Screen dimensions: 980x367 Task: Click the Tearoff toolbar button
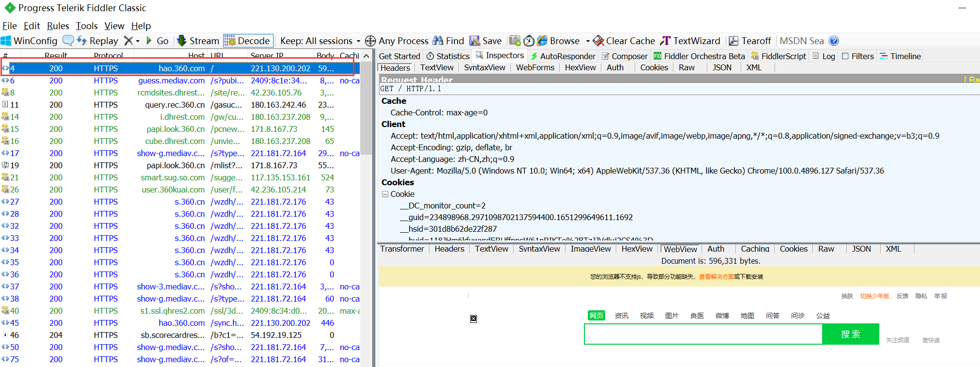750,41
